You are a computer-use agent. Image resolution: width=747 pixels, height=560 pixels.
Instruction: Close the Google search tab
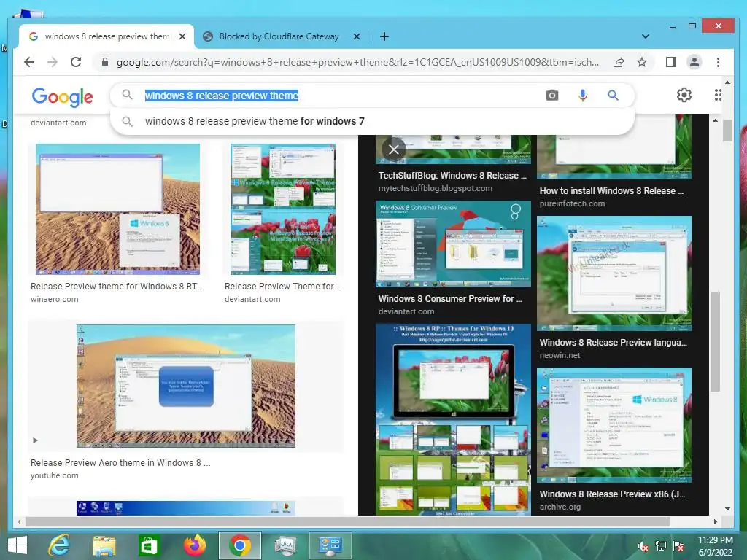[182, 36]
